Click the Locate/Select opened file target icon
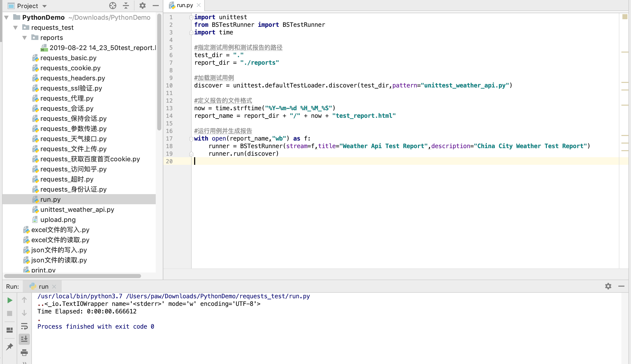 (113, 6)
